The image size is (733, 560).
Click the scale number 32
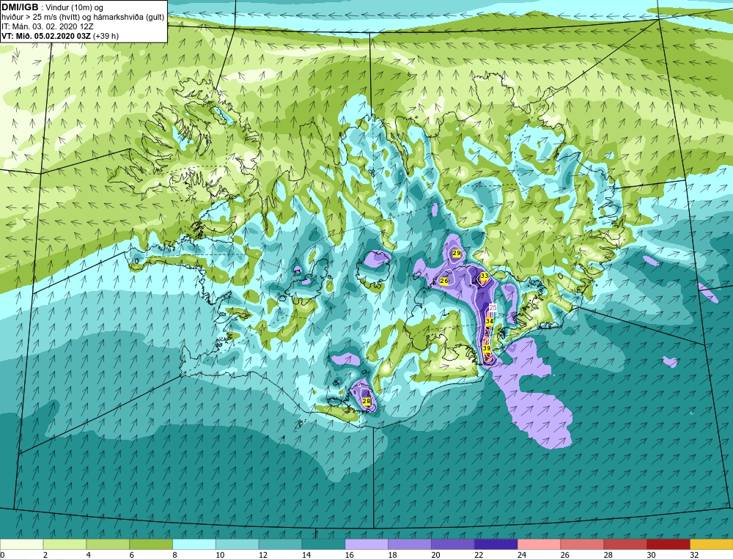pyautogui.click(x=694, y=555)
